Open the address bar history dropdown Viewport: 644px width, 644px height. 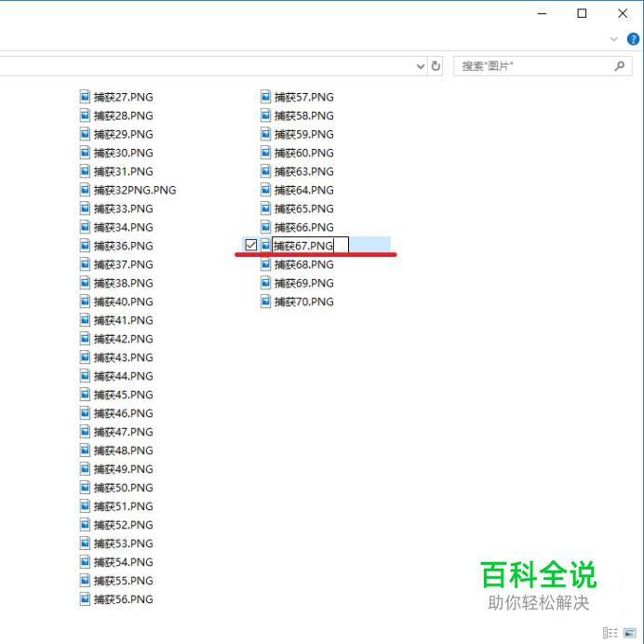(420, 66)
